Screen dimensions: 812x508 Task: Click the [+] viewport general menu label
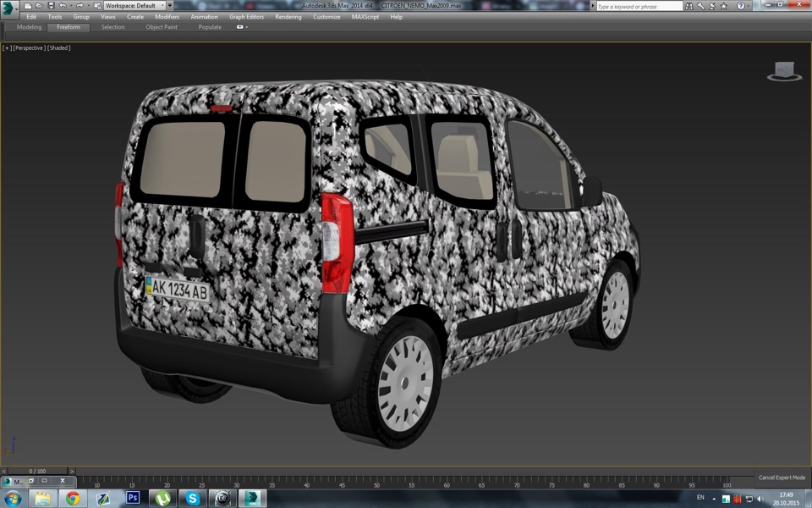(x=7, y=47)
